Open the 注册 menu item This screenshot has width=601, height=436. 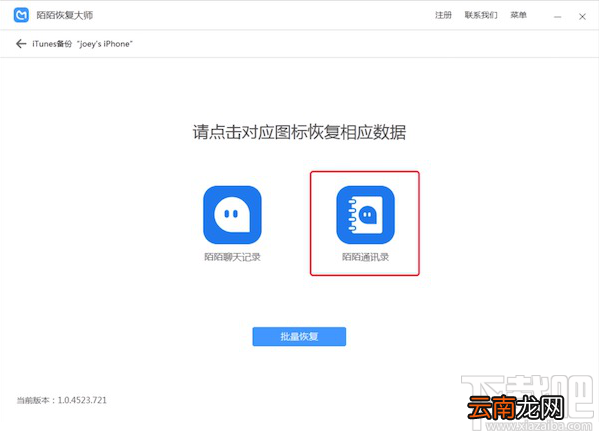443,15
